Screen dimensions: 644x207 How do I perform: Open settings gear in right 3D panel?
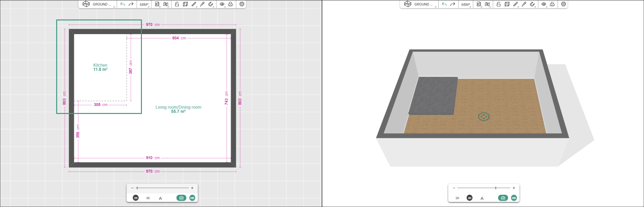tap(563, 4)
